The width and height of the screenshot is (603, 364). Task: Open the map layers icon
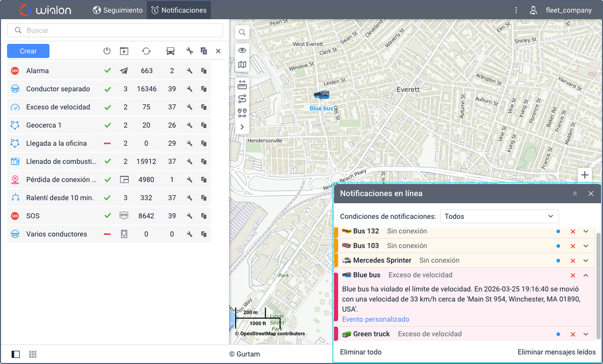(242, 65)
